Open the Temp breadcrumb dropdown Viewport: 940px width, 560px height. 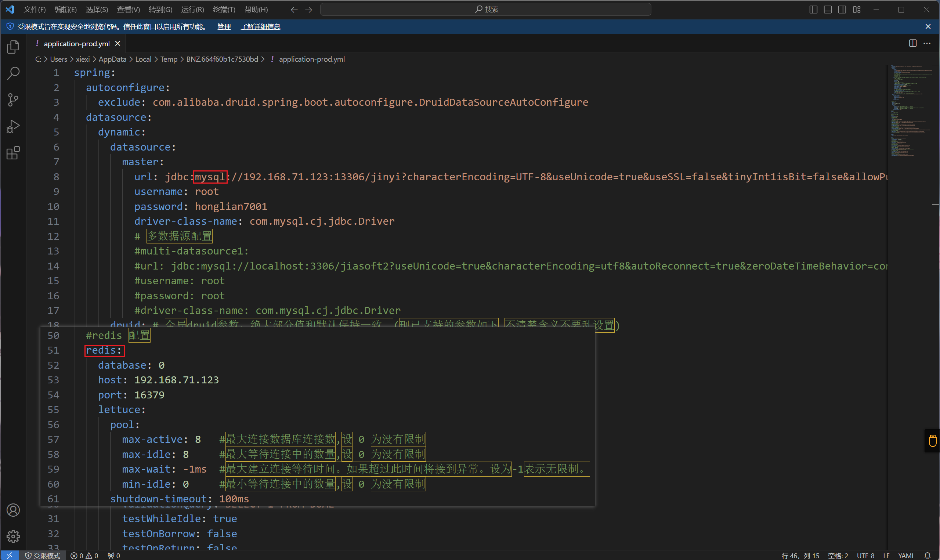[x=169, y=59]
